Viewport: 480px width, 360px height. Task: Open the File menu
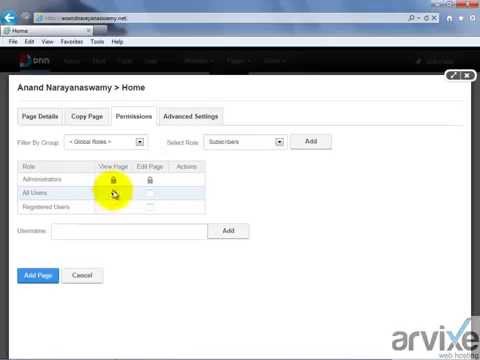pos(13,42)
